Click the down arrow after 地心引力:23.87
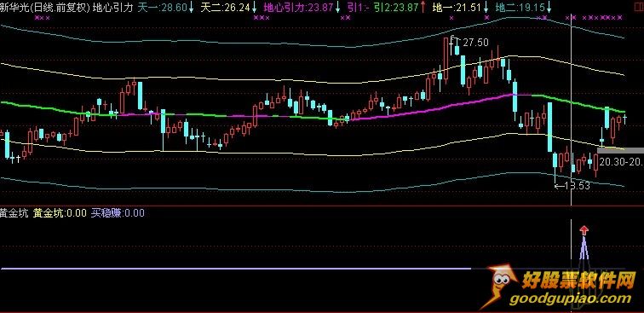The height and width of the screenshot is (313, 644). 337,8
